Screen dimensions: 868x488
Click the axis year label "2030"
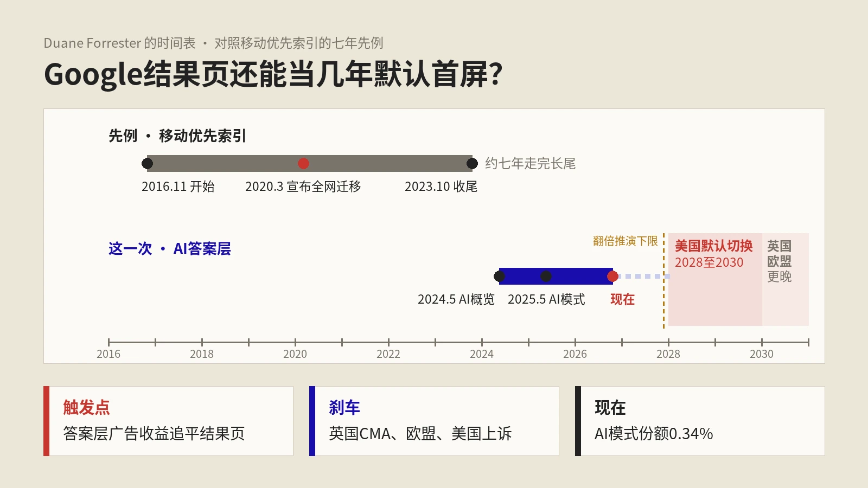(762, 354)
